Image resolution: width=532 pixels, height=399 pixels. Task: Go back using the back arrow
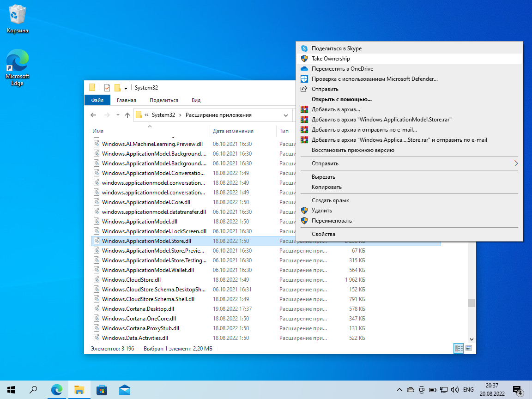pos(93,115)
